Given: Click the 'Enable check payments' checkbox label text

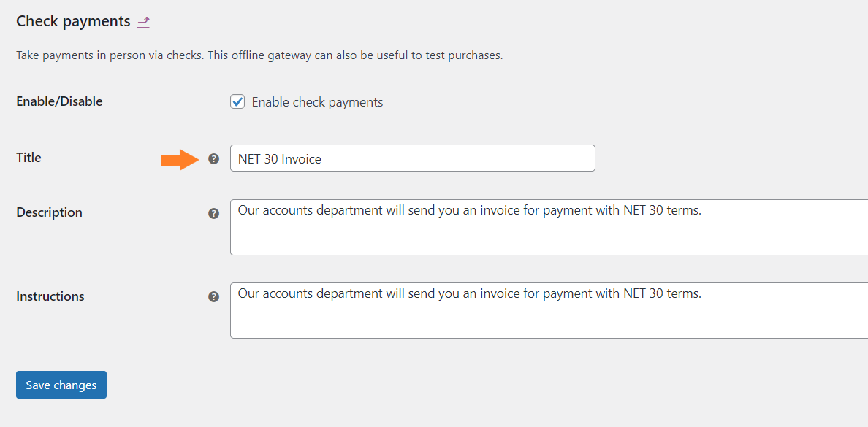Looking at the screenshot, I should coord(317,102).
